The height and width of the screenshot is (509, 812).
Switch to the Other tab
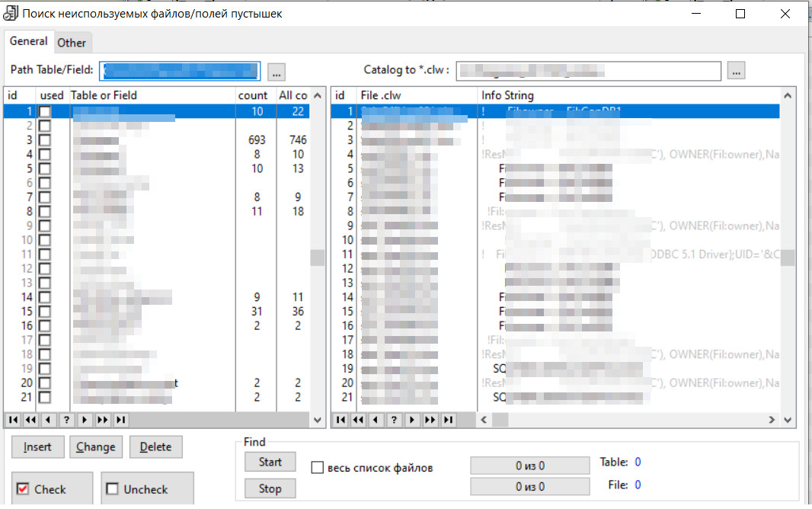(x=72, y=43)
